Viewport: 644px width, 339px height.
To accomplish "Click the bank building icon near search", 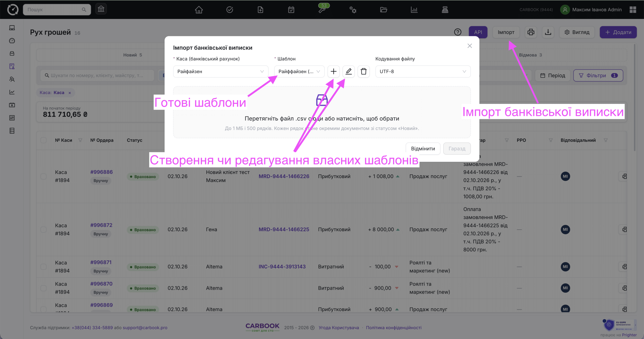I will point(101,9).
